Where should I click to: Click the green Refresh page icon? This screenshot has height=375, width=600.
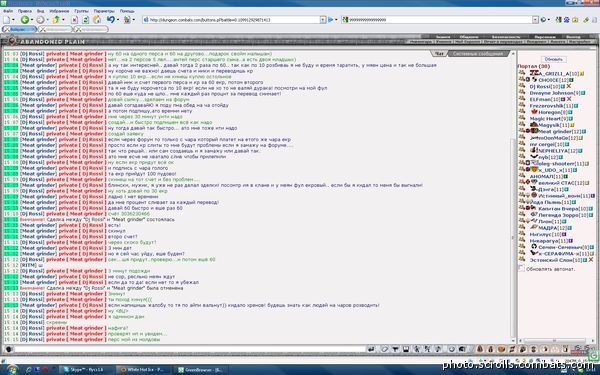tap(86, 20)
